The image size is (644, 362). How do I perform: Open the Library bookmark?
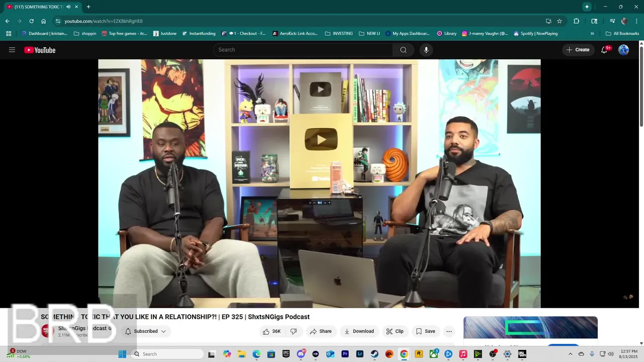[447, 34]
